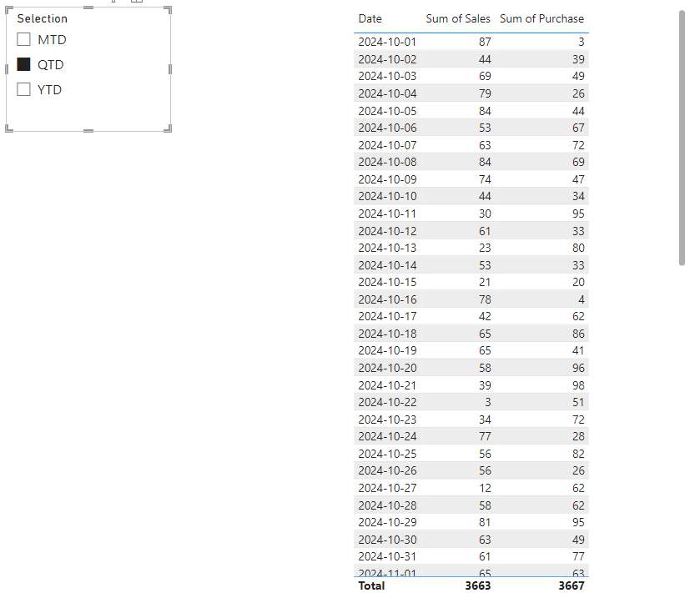Select the 2024-10-08 date cell
700x593 pixels.
click(387, 162)
